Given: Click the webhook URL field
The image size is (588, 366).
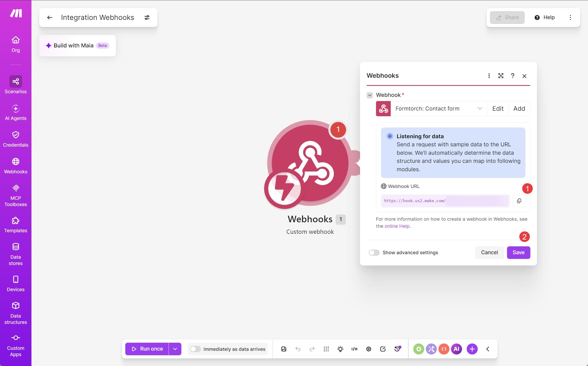Looking at the screenshot, I should 445,201.
